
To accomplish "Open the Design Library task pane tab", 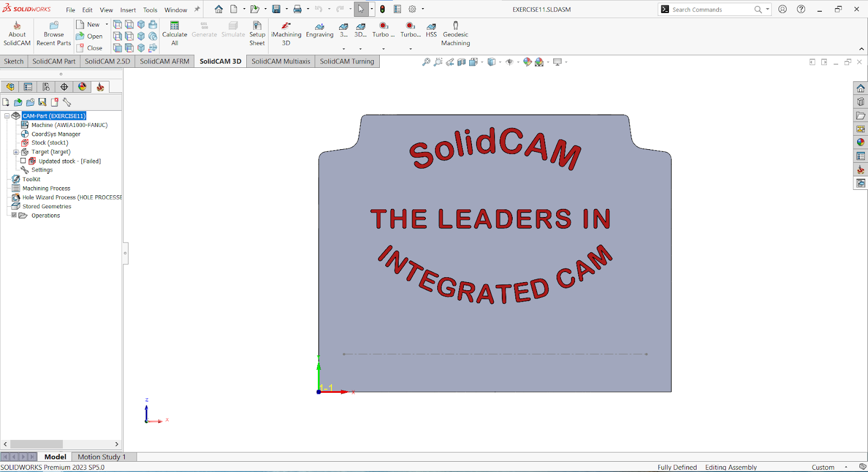I will coord(861,102).
